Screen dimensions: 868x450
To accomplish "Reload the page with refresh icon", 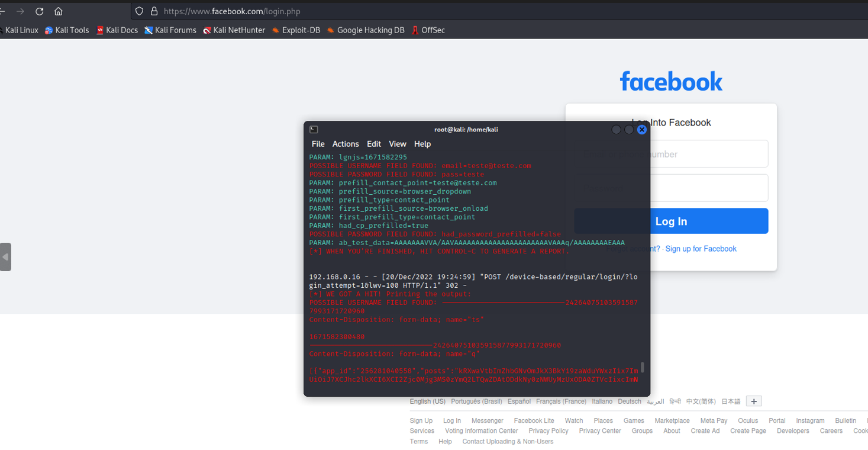I will [x=40, y=11].
